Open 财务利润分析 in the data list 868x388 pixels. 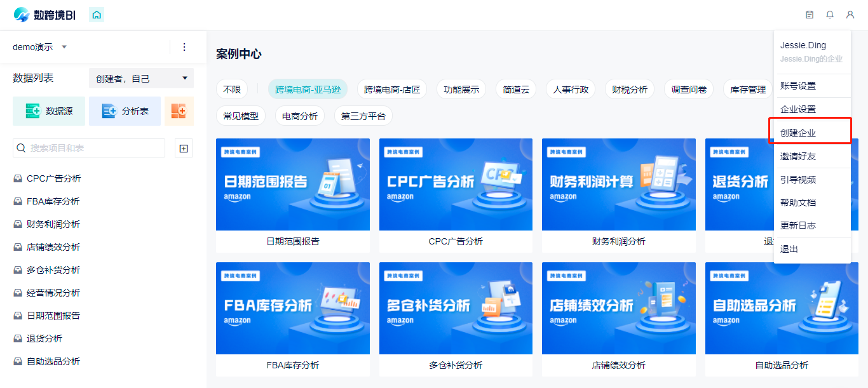(53, 225)
